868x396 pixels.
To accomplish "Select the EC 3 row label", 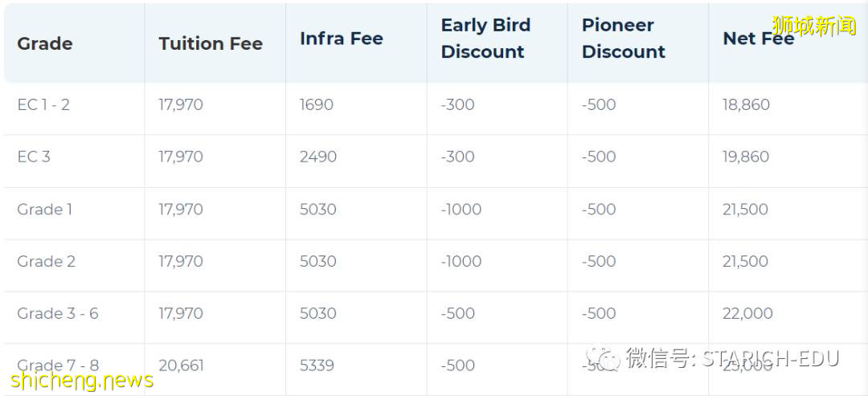I will [34, 157].
